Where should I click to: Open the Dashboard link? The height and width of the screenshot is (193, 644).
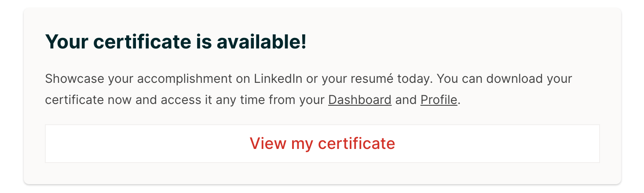click(x=360, y=100)
